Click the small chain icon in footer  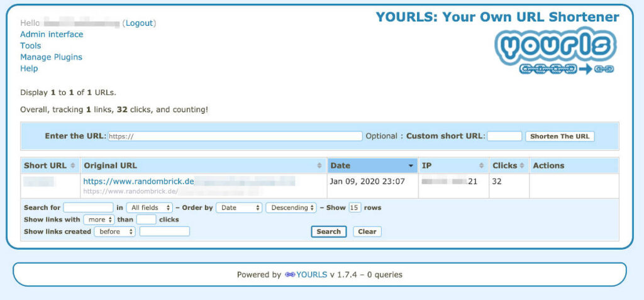(x=289, y=274)
